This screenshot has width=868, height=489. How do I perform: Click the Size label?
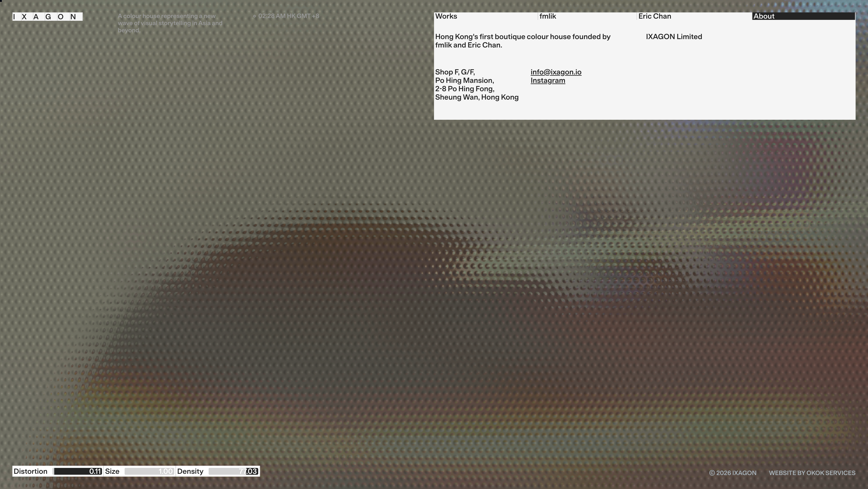click(112, 471)
